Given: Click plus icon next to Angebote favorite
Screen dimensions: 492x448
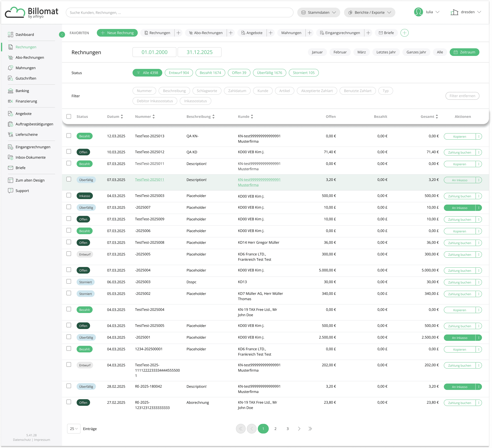Looking at the screenshot, I should [271, 33].
